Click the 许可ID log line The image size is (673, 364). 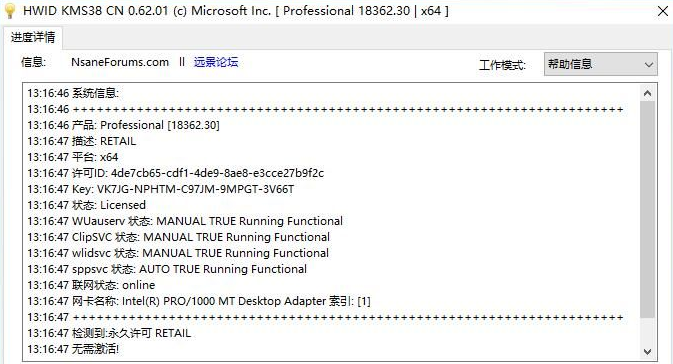pos(176,173)
